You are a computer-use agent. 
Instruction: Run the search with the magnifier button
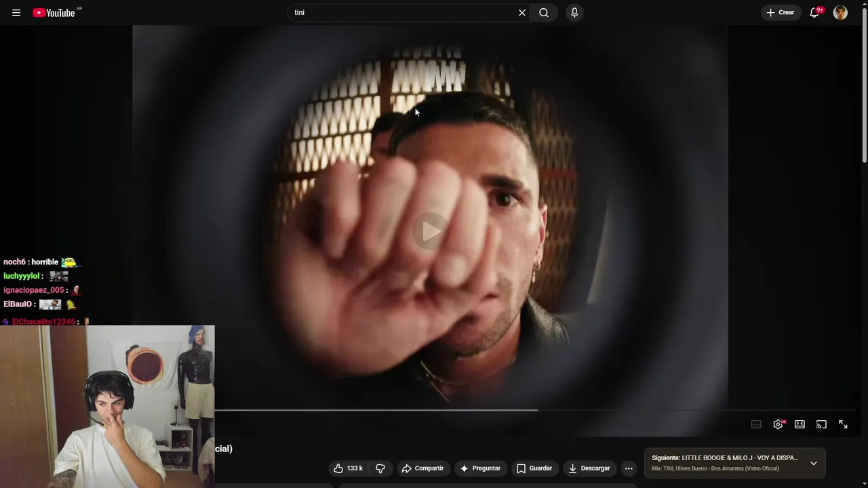click(544, 13)
